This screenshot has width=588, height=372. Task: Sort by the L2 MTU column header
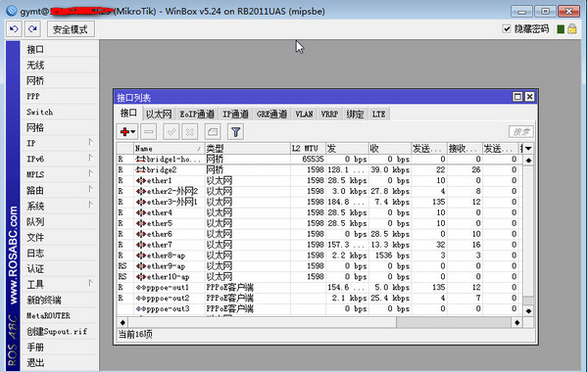pyautogui.click(x=308, y=149)
